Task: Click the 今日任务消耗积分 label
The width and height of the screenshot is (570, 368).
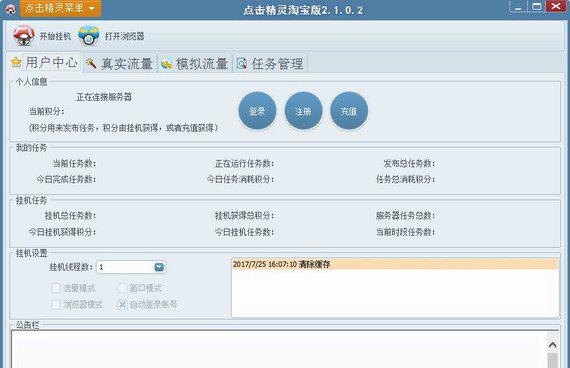Action: point(240,179)
